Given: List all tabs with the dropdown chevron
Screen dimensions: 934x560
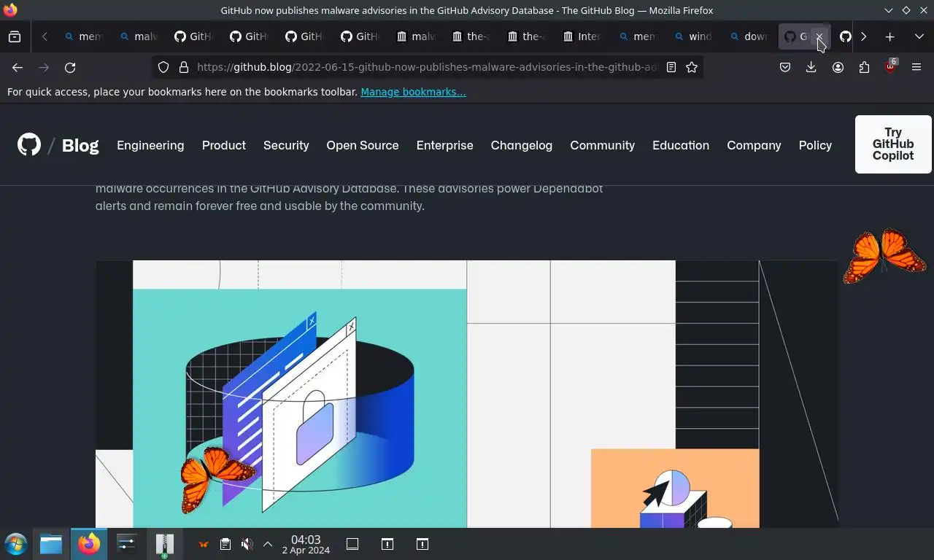Looking at the screenshot, I should pyautogui.click(x=919, y=36).
